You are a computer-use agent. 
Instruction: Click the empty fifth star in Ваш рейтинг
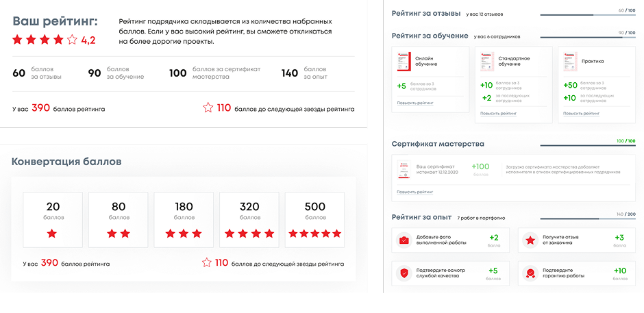pyautogui.click(x=72, y=40)
